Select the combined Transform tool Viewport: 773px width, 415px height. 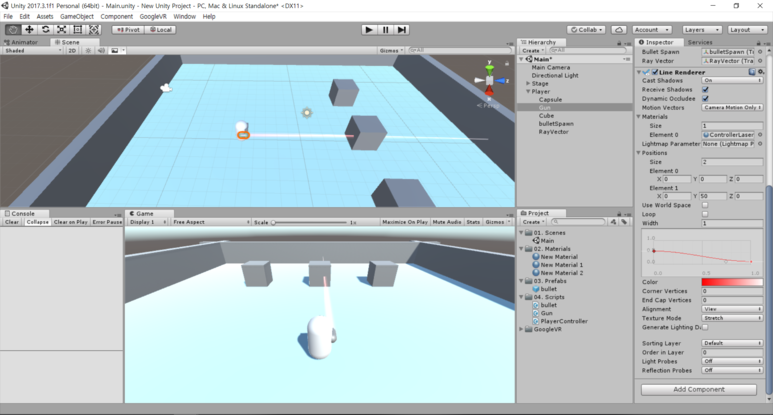click(94, 30)
